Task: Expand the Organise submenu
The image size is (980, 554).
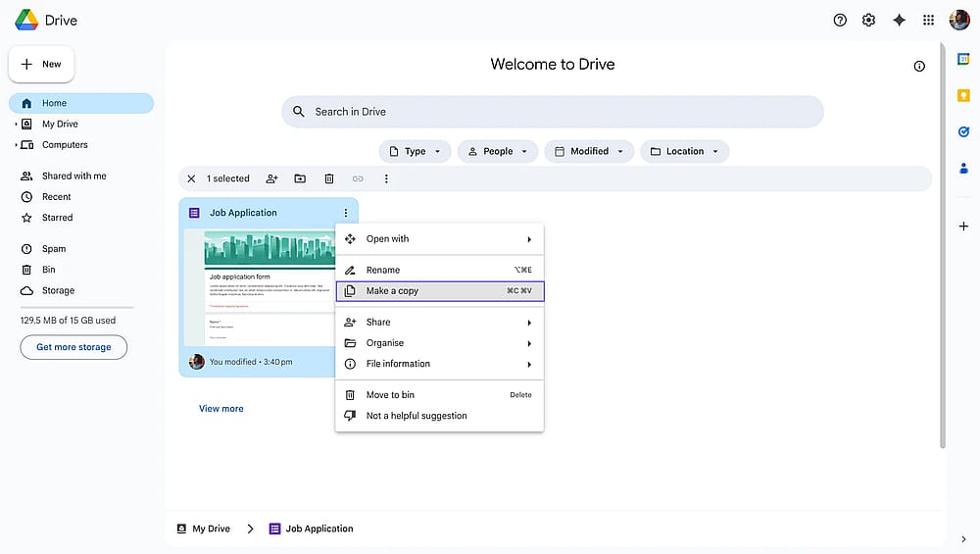Action: coord(529,344)
